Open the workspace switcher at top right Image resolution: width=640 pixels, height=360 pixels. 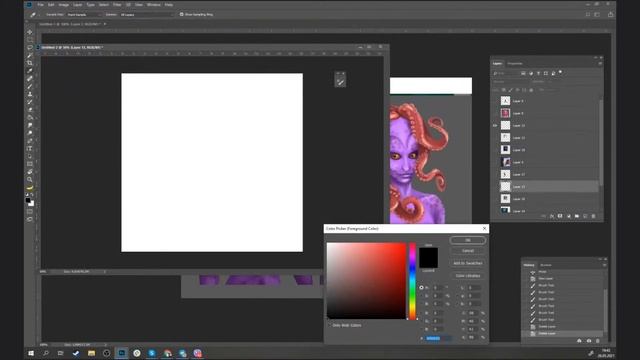[597, 15]
